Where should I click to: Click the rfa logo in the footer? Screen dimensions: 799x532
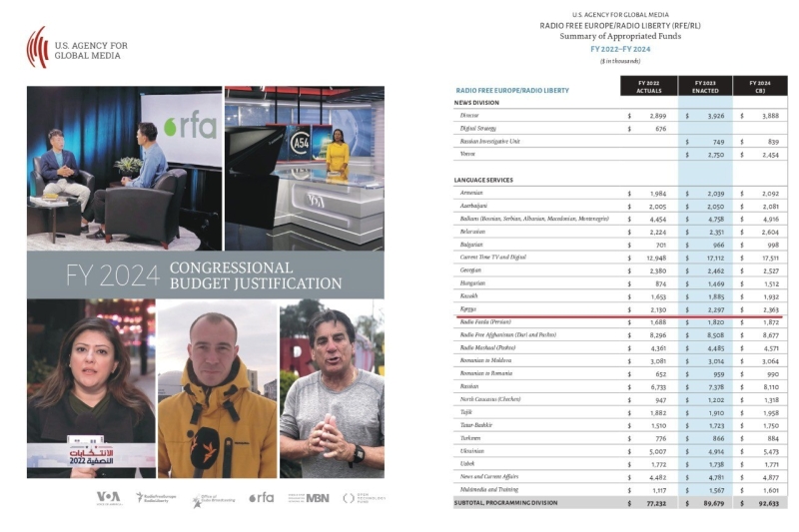262,498
